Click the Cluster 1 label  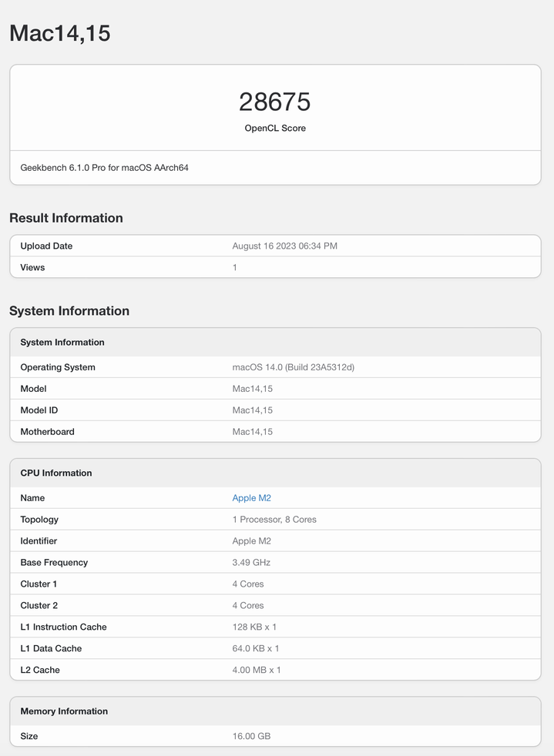pos(39,584)
